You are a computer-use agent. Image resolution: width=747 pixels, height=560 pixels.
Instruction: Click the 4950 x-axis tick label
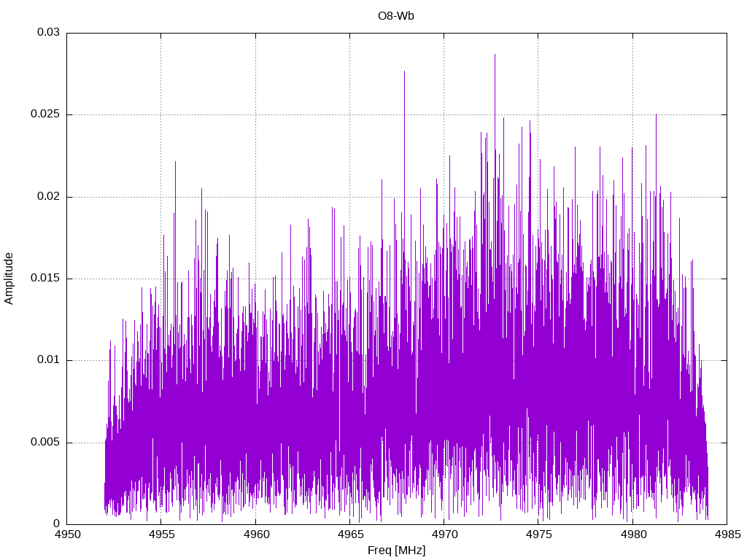point(66,534)
